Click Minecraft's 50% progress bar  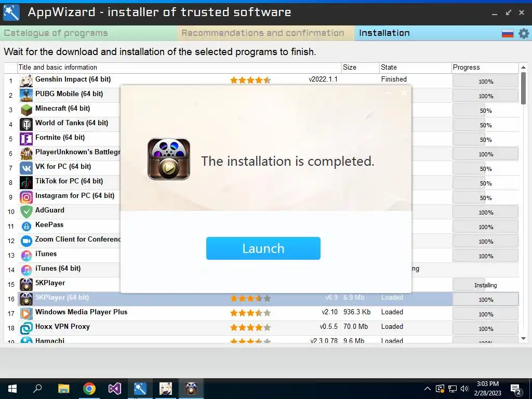pyautogui.click(x=486, y=111)
